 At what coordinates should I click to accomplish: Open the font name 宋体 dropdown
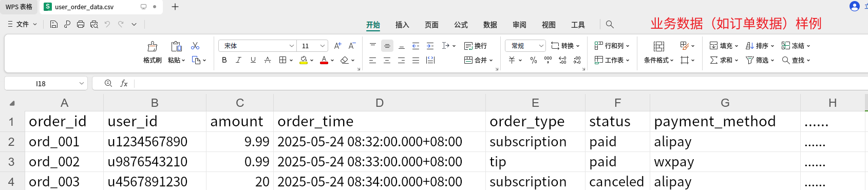pyautogui.click(x=292, y=46)
